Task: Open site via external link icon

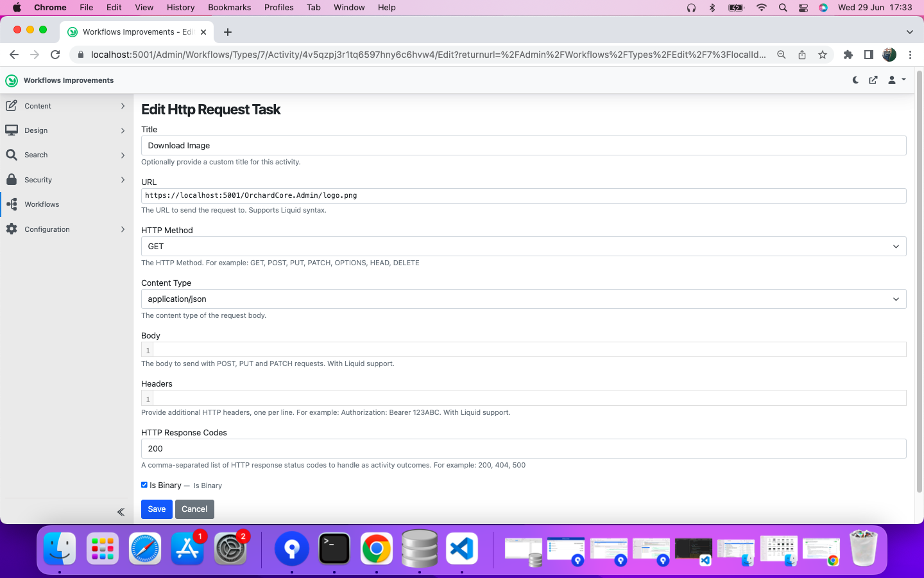Action: point(873,80)
